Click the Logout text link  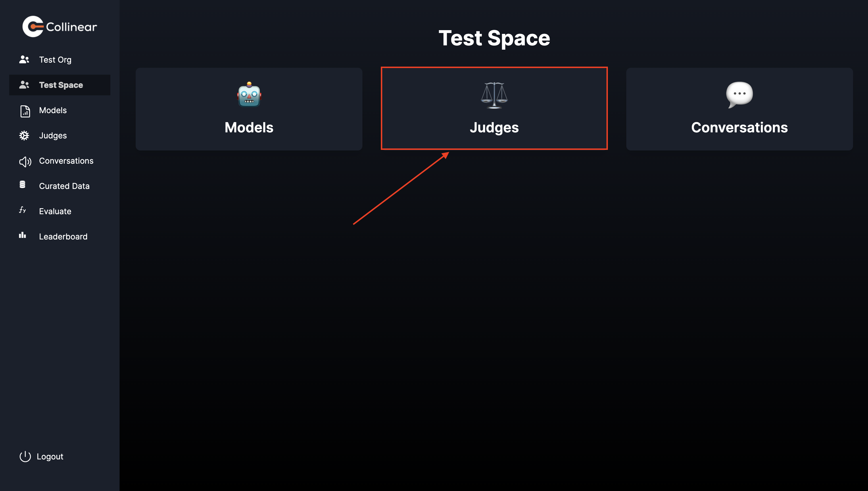pos(50,457)
